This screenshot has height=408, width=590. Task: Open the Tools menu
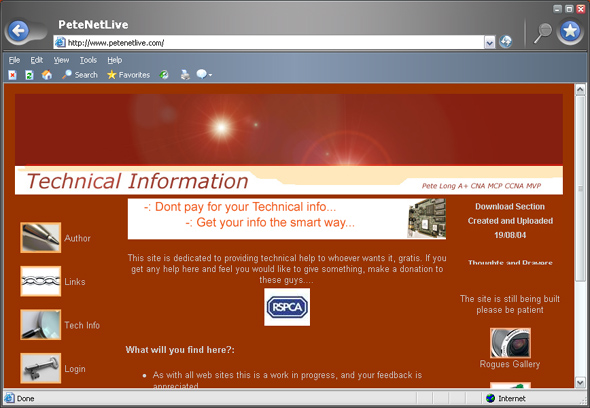pyautogui.click(x=88, y=60)
